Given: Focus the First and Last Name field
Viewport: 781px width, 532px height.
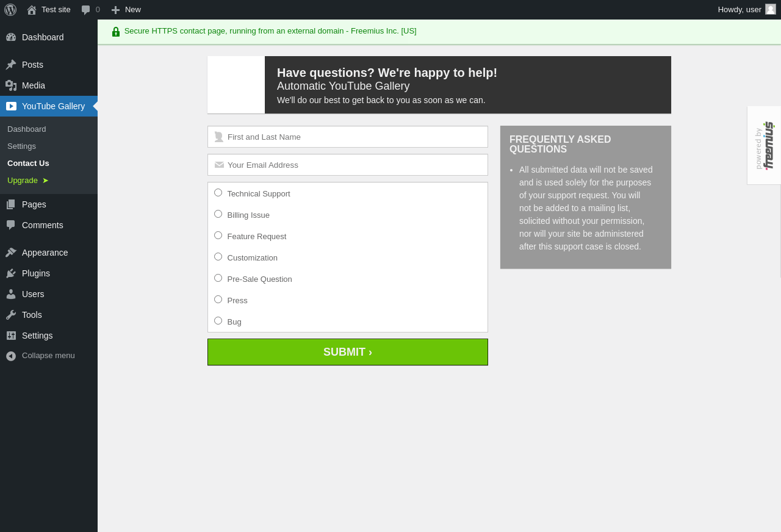Looking at the screenshot, I should [x=348, y=137].
